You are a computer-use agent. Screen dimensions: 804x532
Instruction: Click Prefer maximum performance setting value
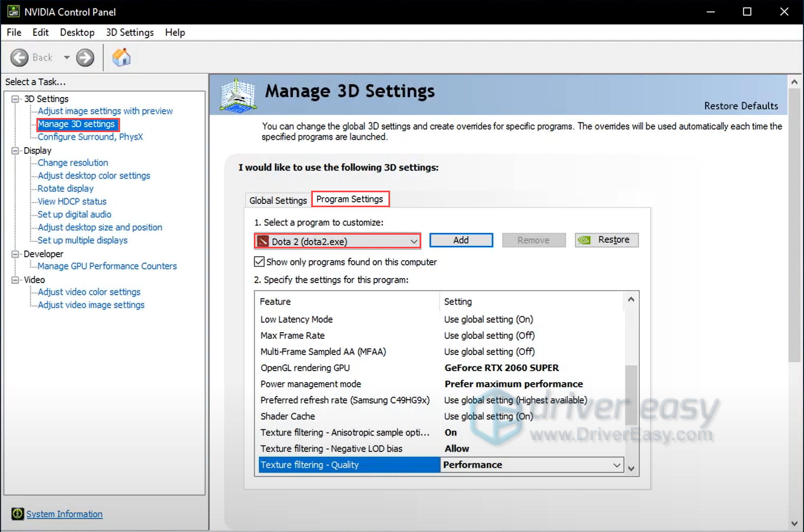tap(514, 384)
